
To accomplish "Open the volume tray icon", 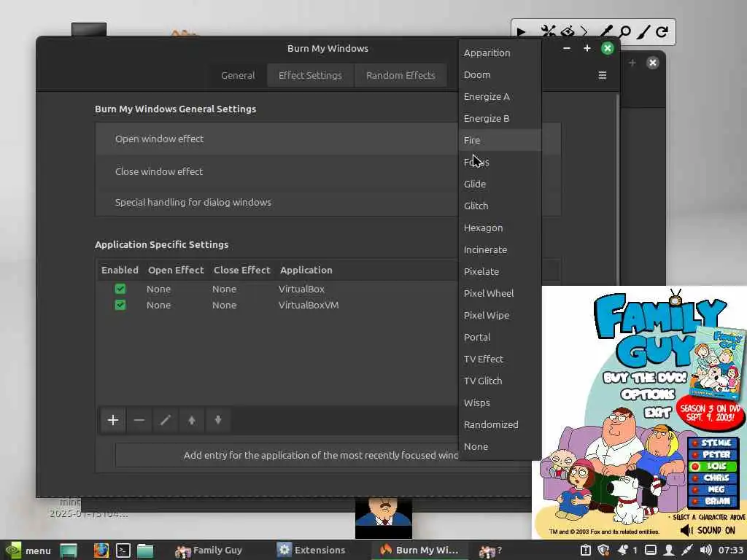I will (705, 550).
